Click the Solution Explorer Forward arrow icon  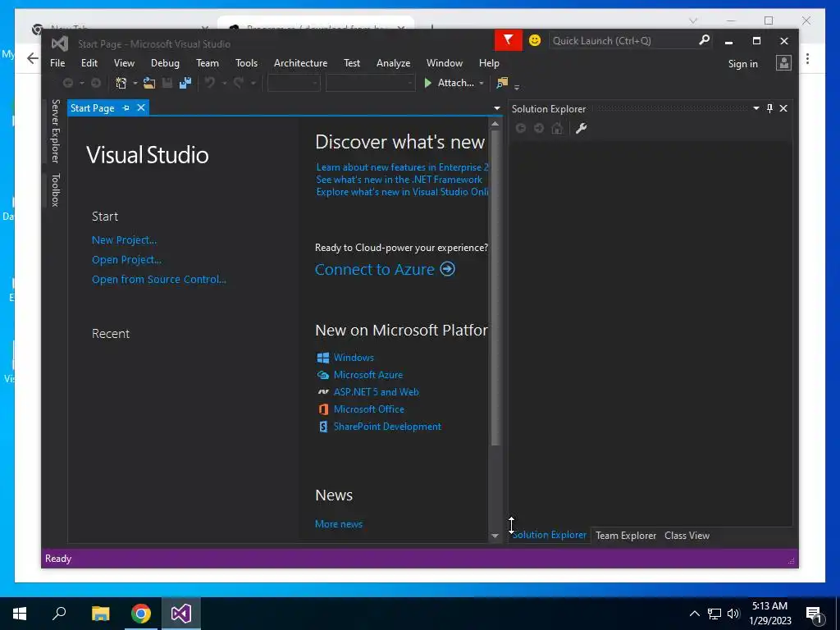539,128
